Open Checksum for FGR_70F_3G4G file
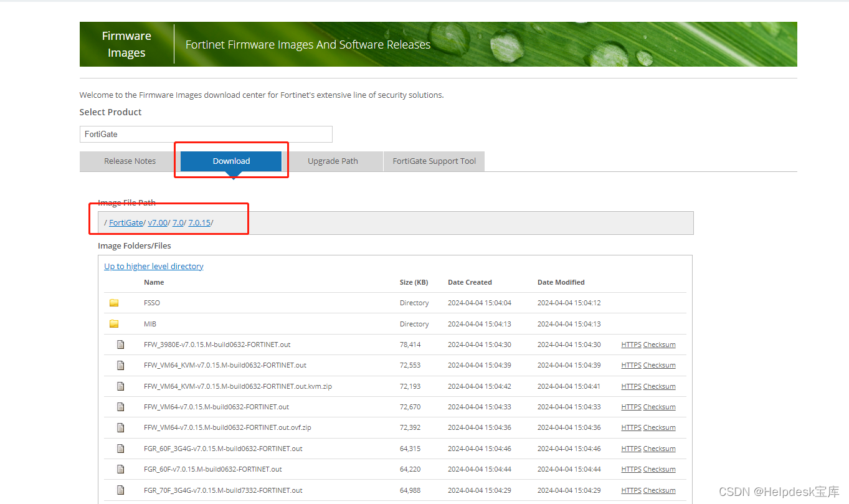 [659, 490]
